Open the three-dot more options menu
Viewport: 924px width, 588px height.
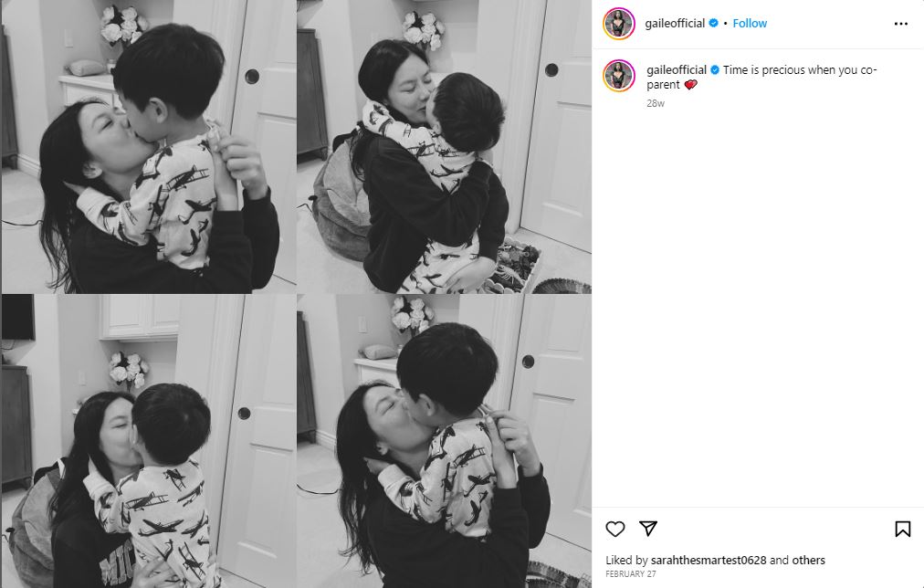(900, 24)
